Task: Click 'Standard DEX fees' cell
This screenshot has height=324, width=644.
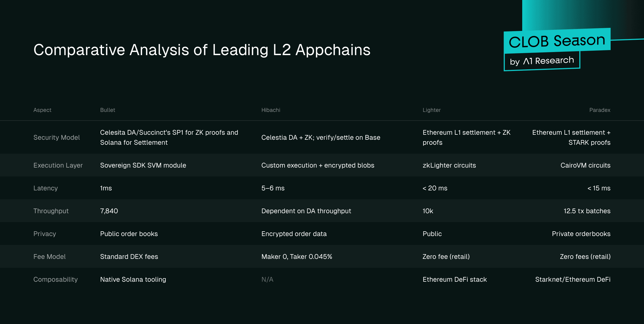Action: click(x=129, y=257)
